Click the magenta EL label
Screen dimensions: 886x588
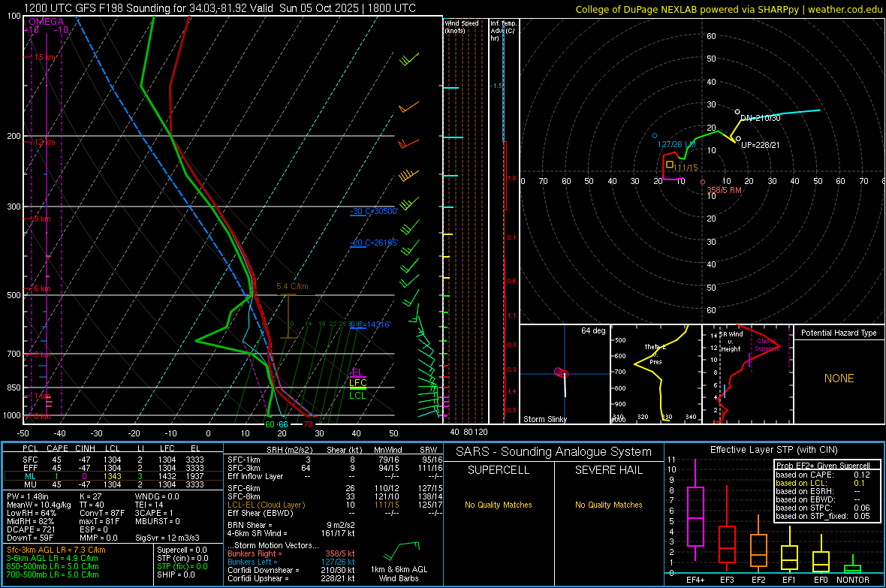(x=357, y=372)
